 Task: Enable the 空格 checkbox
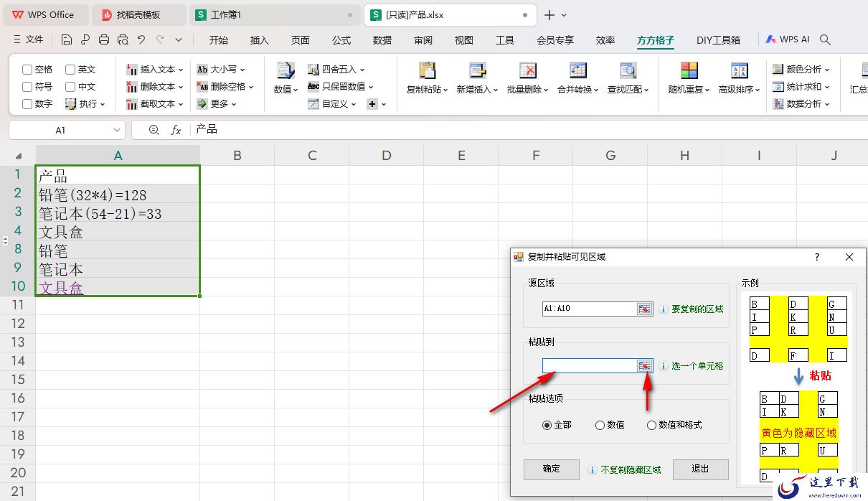pyautogui.click(x=27, y=70)
